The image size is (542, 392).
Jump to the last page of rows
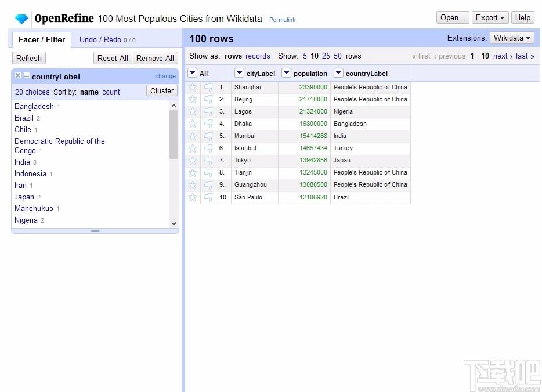tap(525, 56)
